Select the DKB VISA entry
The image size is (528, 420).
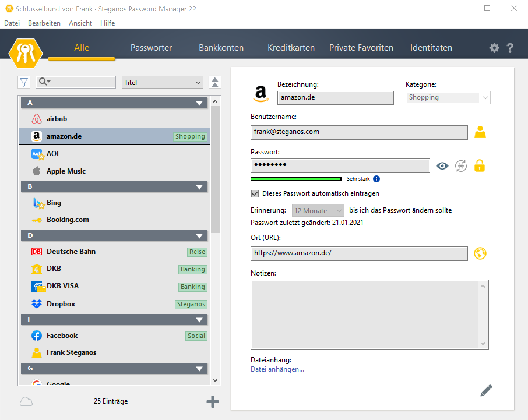click(x=114, y=286)
